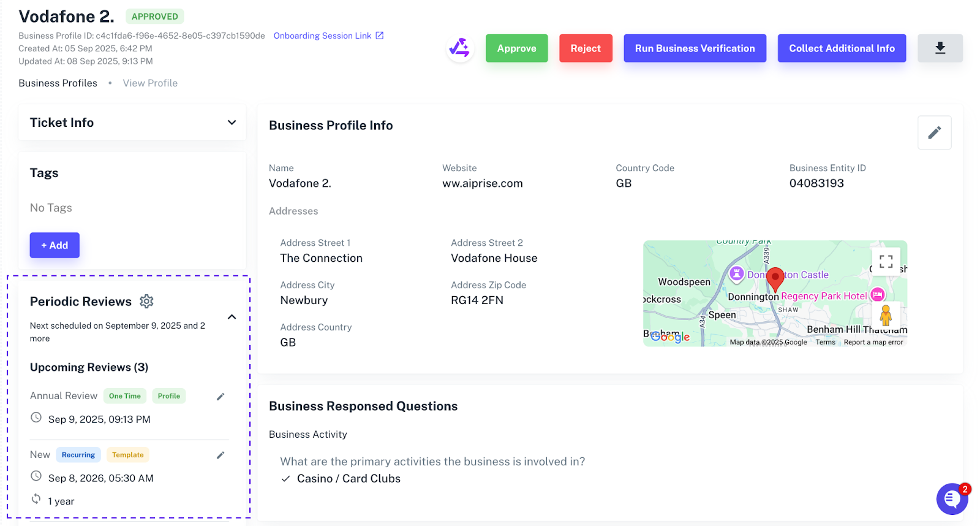Click the Google logo on the map
This screenshot has width=980, height=526.
(x=670, y=337)
